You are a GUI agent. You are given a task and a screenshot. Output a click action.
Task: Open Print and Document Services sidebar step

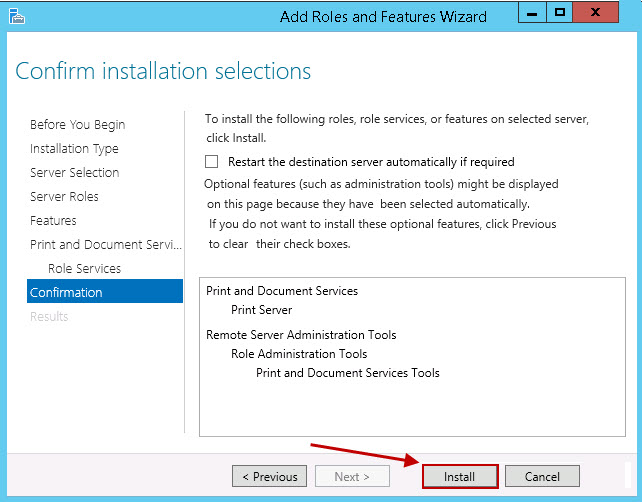[105, 244]
